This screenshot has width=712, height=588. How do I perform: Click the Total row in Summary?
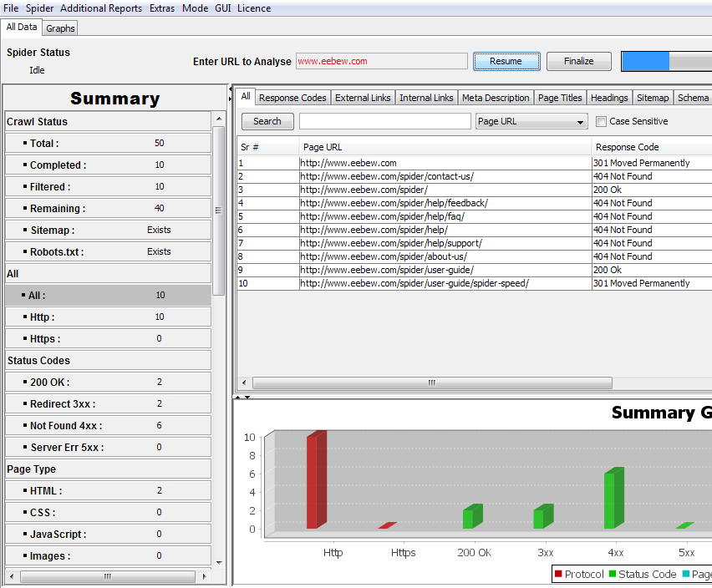tap(108, 144)
